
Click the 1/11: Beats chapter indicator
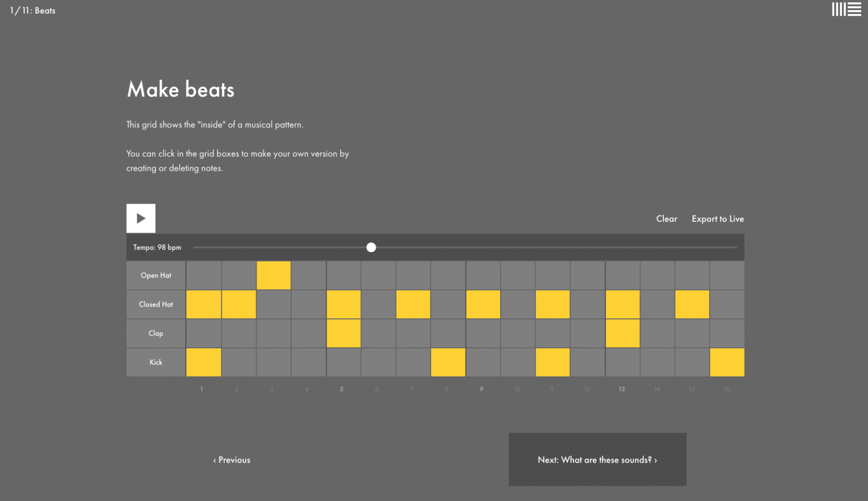pyautogui.click(x=33, y=11)
